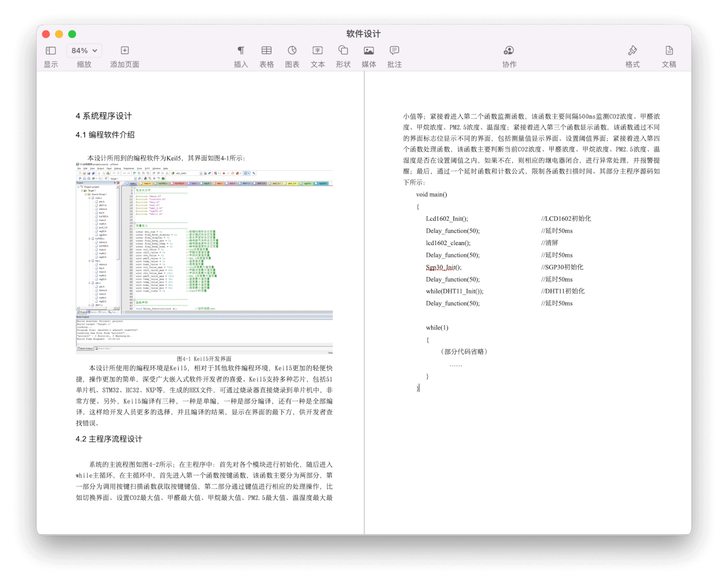Screen dimensions: 728x584
Task: Click the green fullscreen window button
Action: pyautogui.click(x=72, y=34)
